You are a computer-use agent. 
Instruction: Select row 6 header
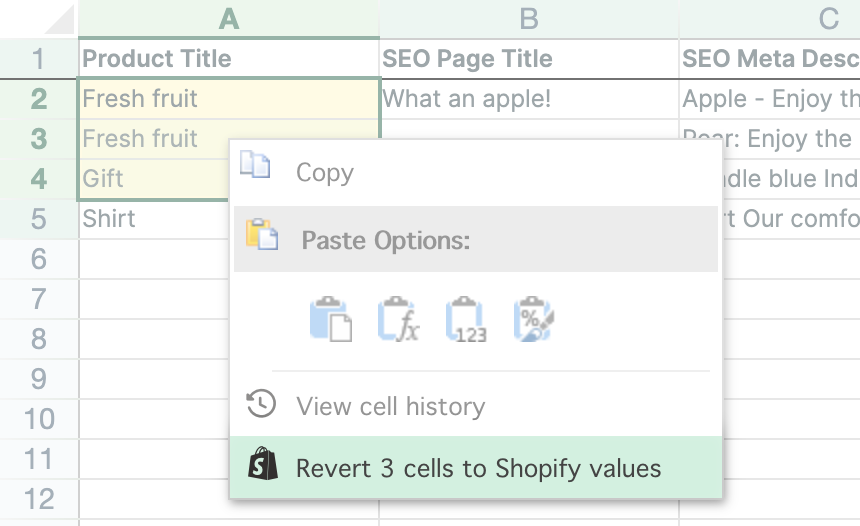[38, 259]
